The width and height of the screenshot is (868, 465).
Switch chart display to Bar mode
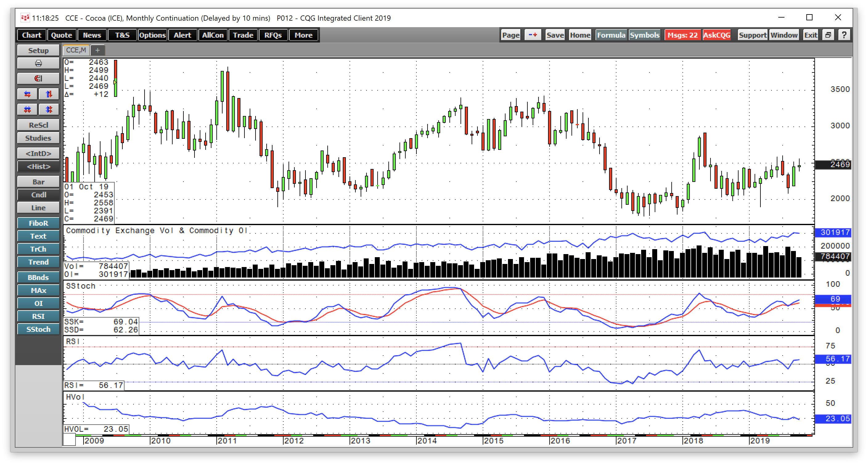pos(38,181)
